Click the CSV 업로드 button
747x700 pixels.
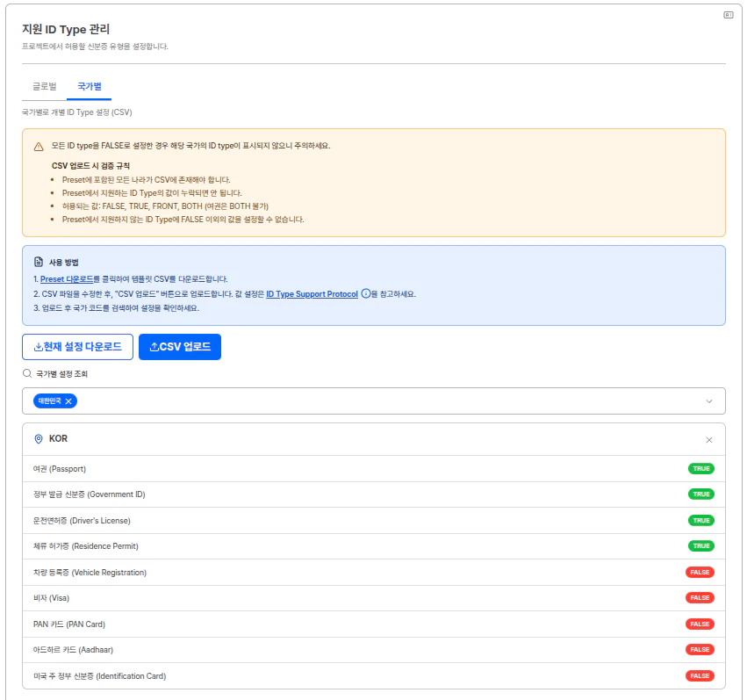pyautogui.click(x=180, y=347)
